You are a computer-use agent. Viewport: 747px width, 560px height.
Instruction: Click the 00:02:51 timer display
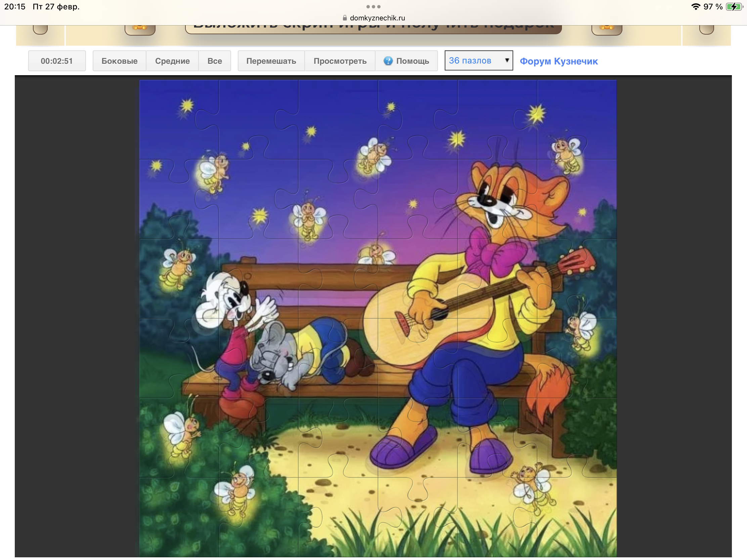(x=57, y=61)
